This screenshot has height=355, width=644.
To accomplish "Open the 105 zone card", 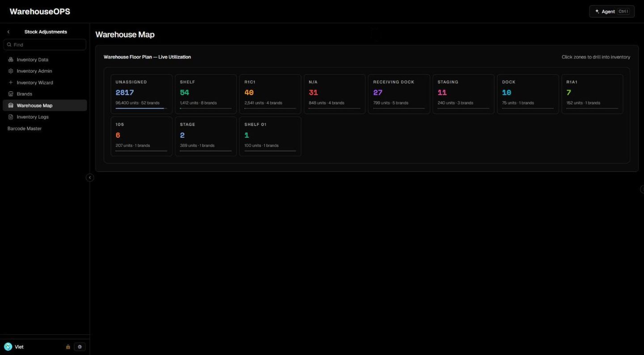I will (x=141, y=136).
